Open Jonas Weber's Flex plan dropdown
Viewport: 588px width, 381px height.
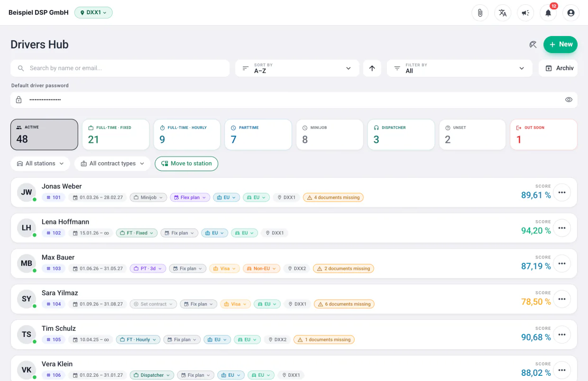tap(190, 197)
